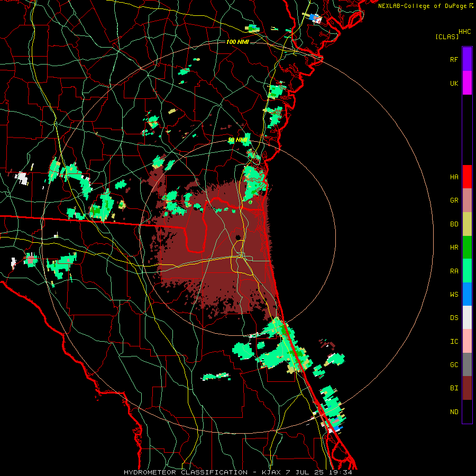
Task: Click the HHC product label
Action: click(465, 32)
